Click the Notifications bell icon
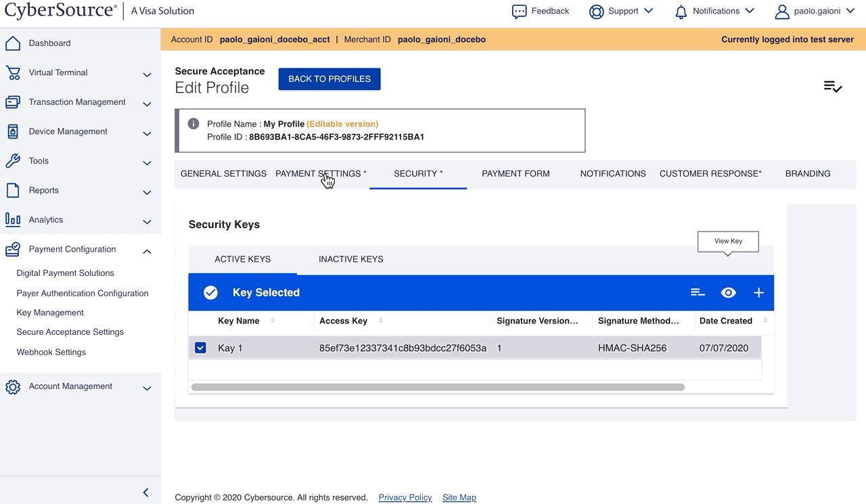Screen dimensions: 866x504 [x=681, y=12]
